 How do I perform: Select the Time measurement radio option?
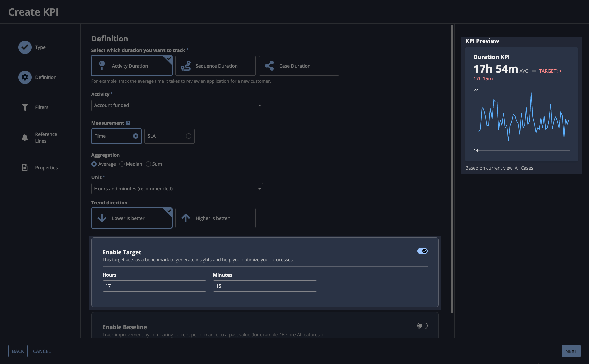point(117,136)
